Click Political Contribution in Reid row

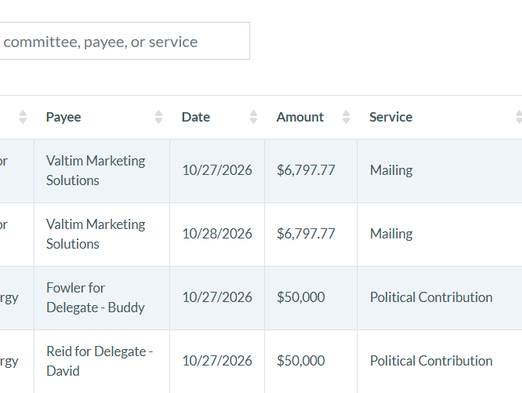point(431,361)
